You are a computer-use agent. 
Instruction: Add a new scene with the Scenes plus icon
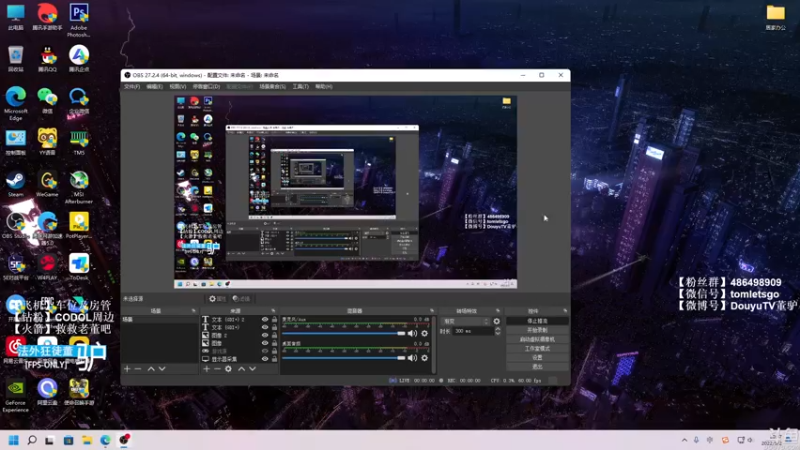(x=127, y=369)
